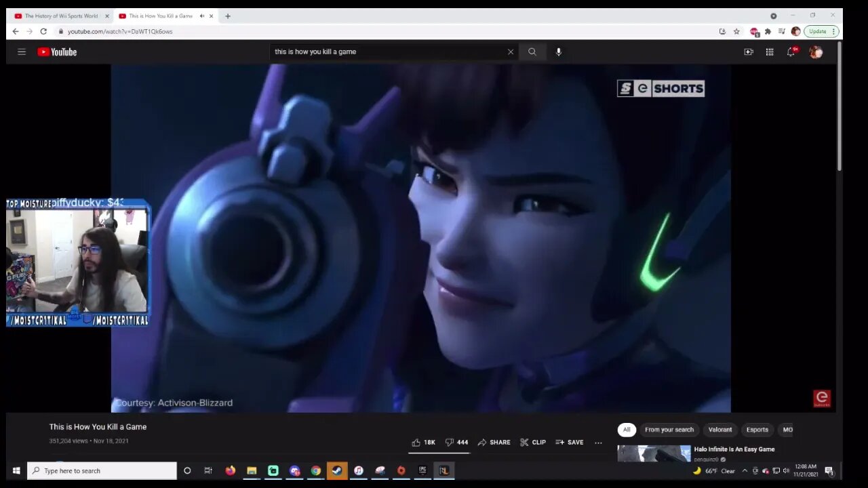868x488 pixels.
Task: Open the Halo Infinite Is An Easy Game title
Action: pos(734,449)
